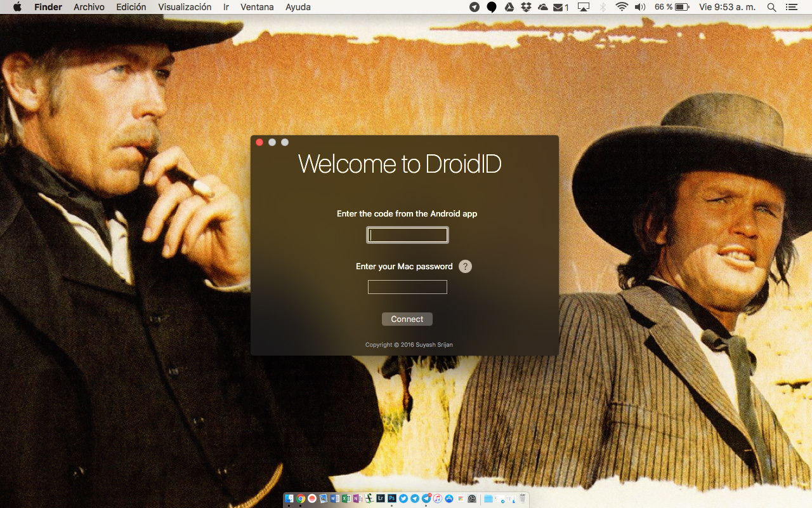Open the volume control in menu bar
Image resolution: width=812 pixels, height=508 pixels.
click(x=639, y=7)
